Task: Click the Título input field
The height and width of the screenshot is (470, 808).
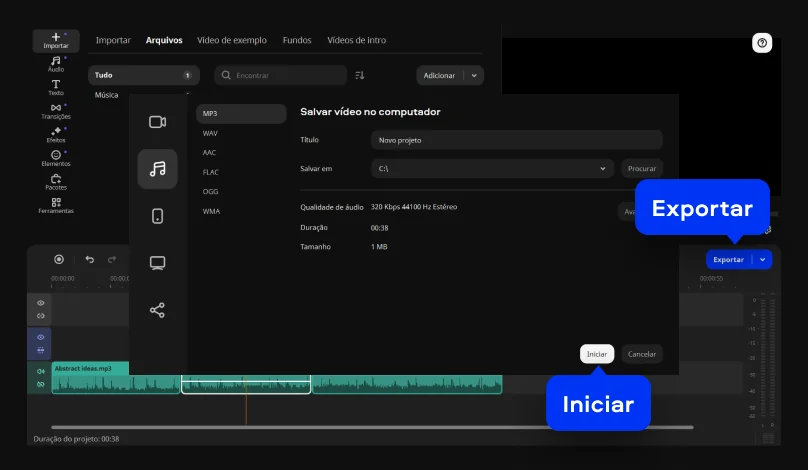Action: click(x=516, y=140)
